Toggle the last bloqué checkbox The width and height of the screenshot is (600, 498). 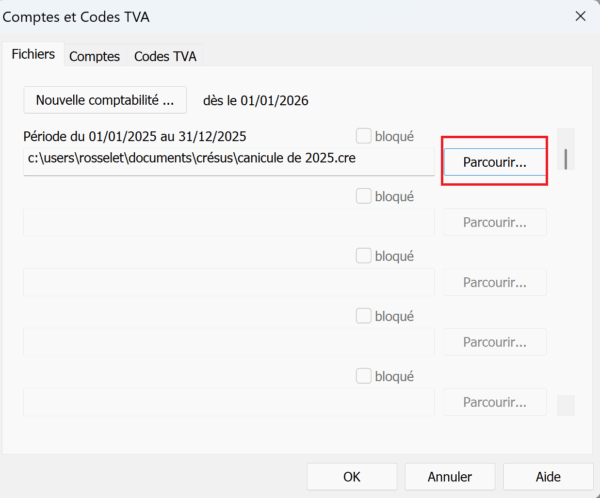(364, 376)
